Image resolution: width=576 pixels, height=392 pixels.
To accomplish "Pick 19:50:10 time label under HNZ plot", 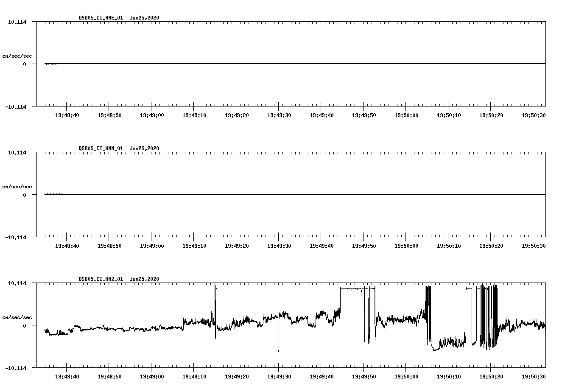I will (x=449, y=376).
